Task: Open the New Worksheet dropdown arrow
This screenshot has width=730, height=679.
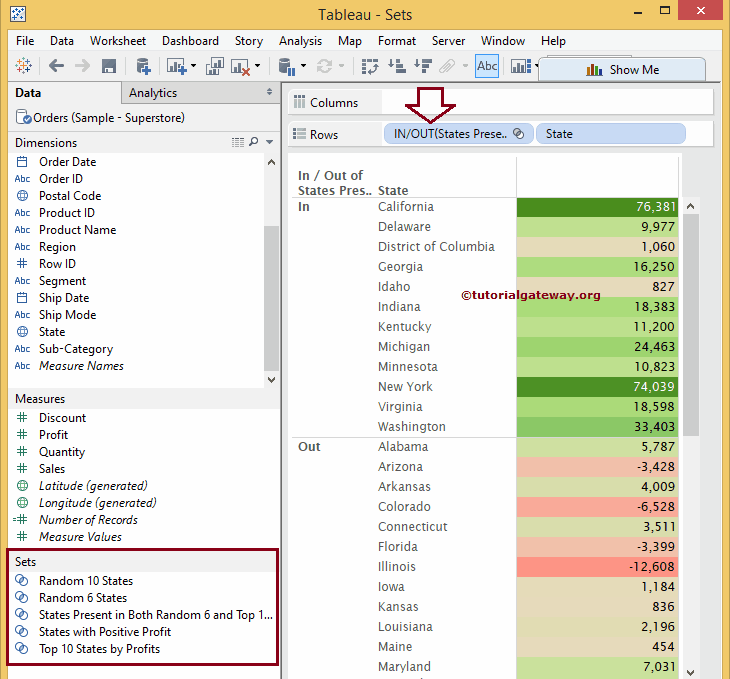Action: click(x=193, y=66)
